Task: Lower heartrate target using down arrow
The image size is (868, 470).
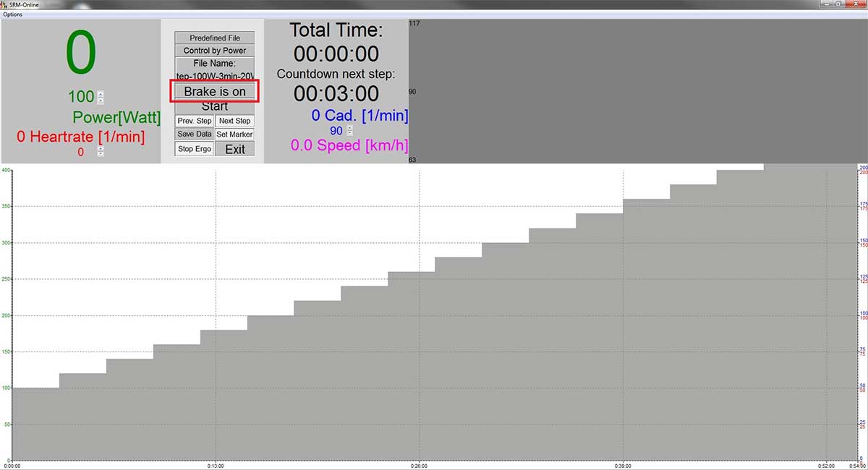Action: tap(101, 154)
